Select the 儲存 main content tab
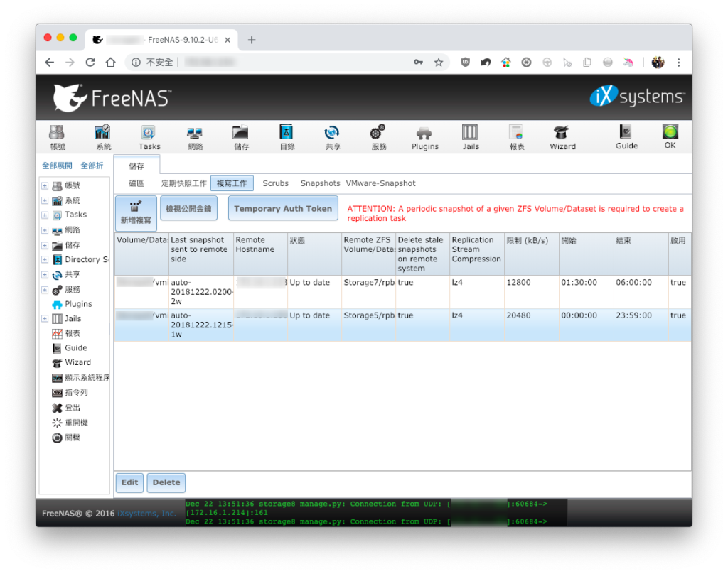 tap(136, 166)
